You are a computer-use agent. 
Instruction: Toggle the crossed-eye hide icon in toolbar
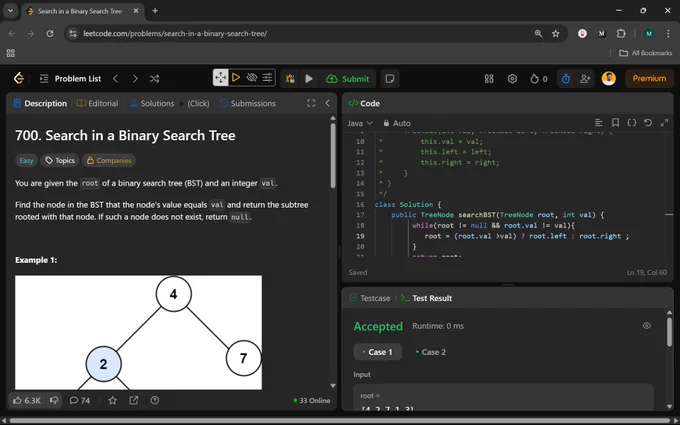tap(252, 78)
